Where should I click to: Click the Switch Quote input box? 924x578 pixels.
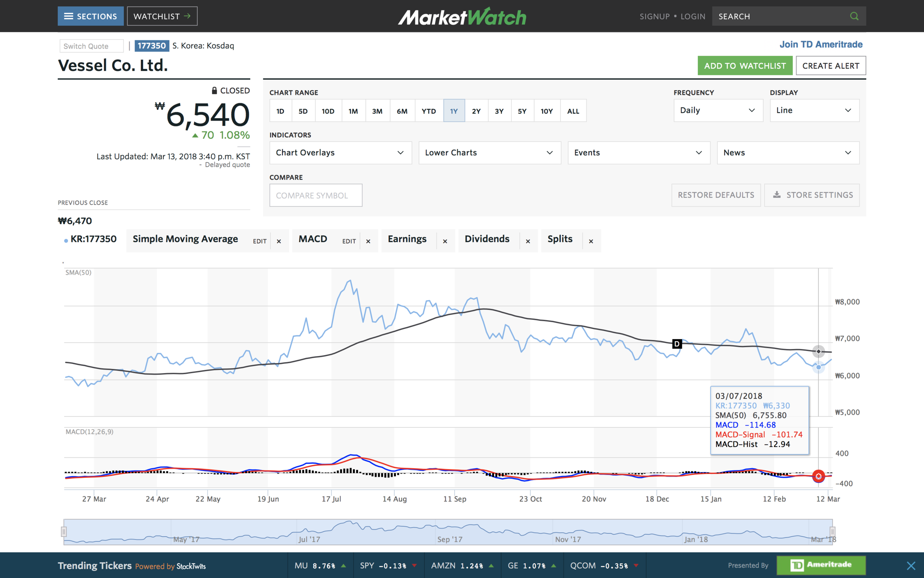(92, 46)
